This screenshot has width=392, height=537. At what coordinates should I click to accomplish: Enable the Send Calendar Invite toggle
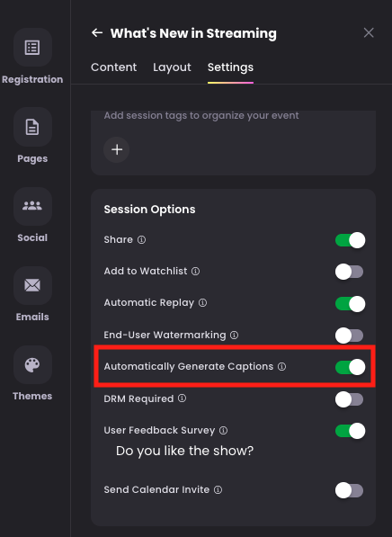349,490
